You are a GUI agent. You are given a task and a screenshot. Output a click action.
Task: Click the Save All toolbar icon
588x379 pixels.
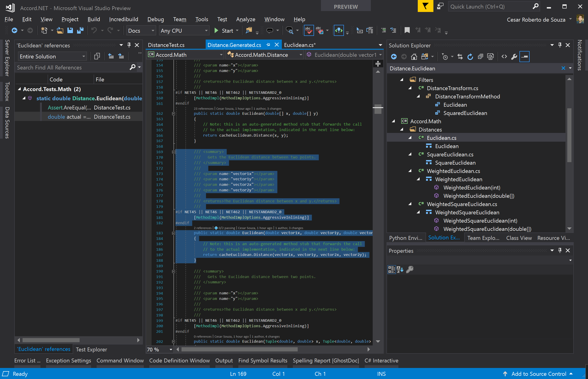coord(80,31)
